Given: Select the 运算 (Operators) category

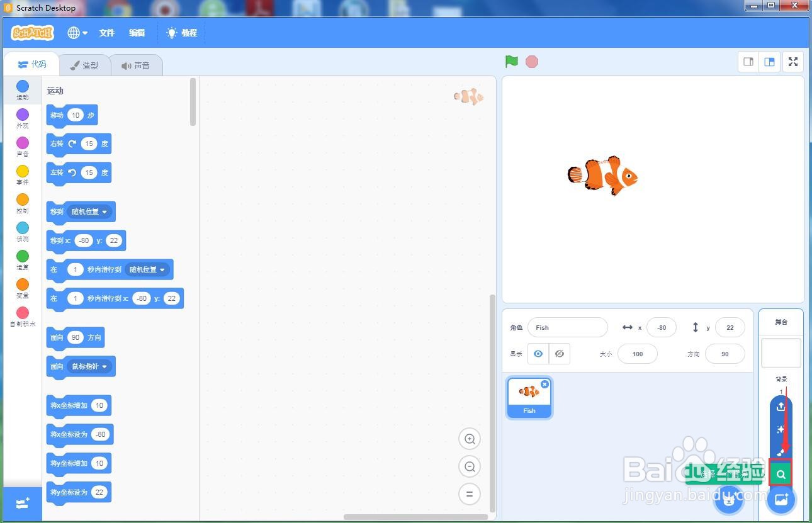Looking at the screenshot, I should pos(23,260).
